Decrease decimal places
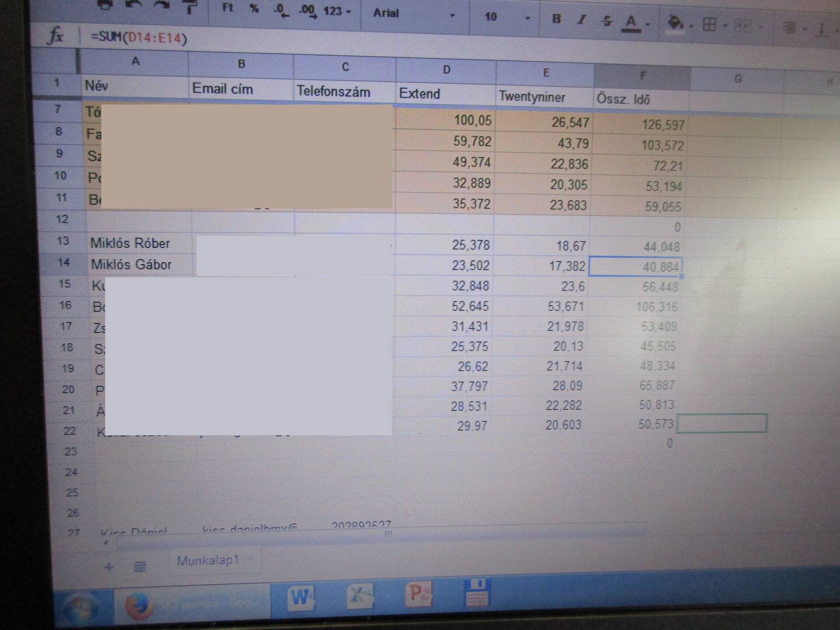The width and height of the screenshot is (840, 630). point(280,10)
